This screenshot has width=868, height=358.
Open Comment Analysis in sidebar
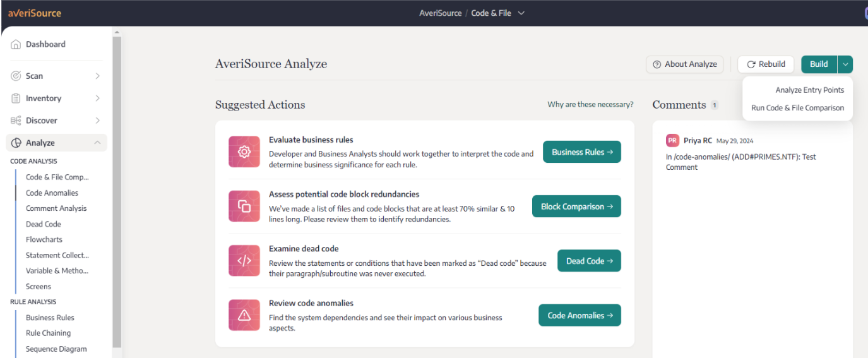point(56,208)
